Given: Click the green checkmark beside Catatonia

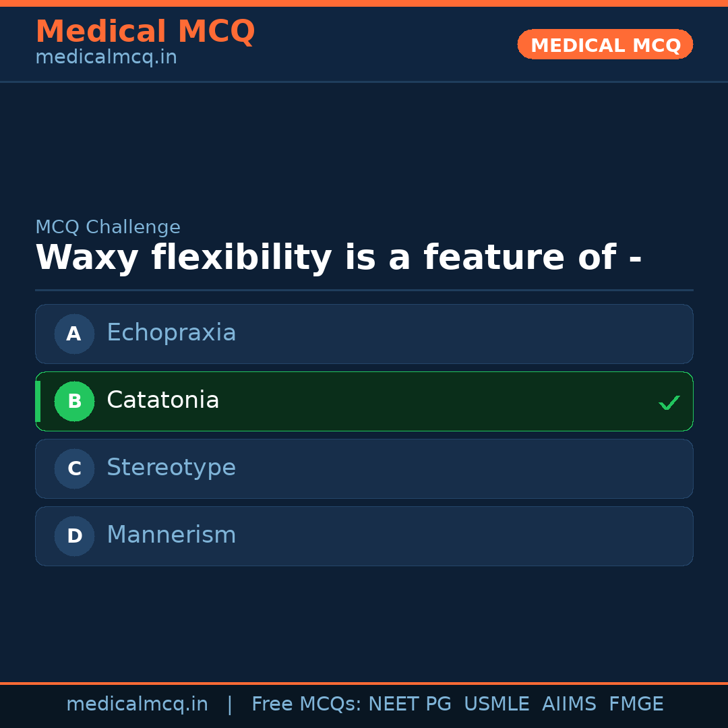Looking at the screenshot, I should tap(669, 403).
